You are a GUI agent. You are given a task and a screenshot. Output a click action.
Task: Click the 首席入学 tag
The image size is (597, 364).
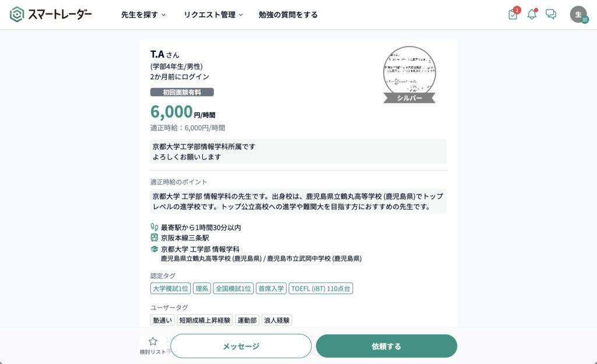271,288
